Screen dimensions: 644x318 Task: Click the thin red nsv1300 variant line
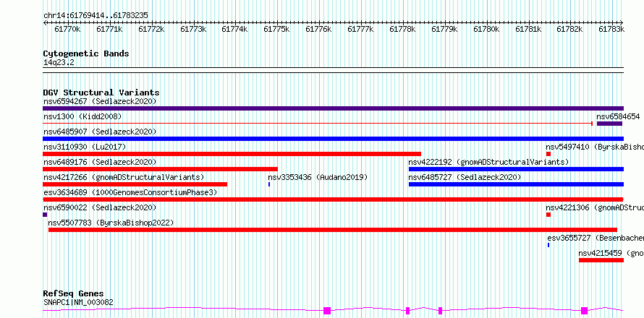318,124
